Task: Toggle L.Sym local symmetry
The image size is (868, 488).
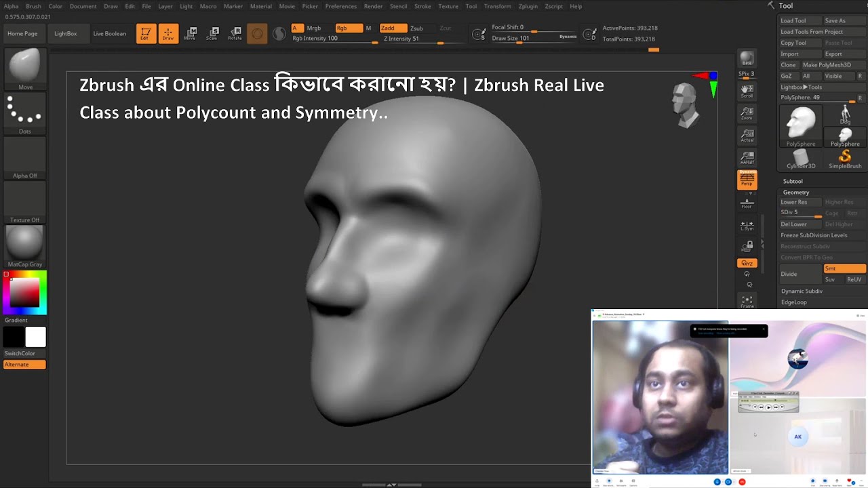Action: pos(747,226)
